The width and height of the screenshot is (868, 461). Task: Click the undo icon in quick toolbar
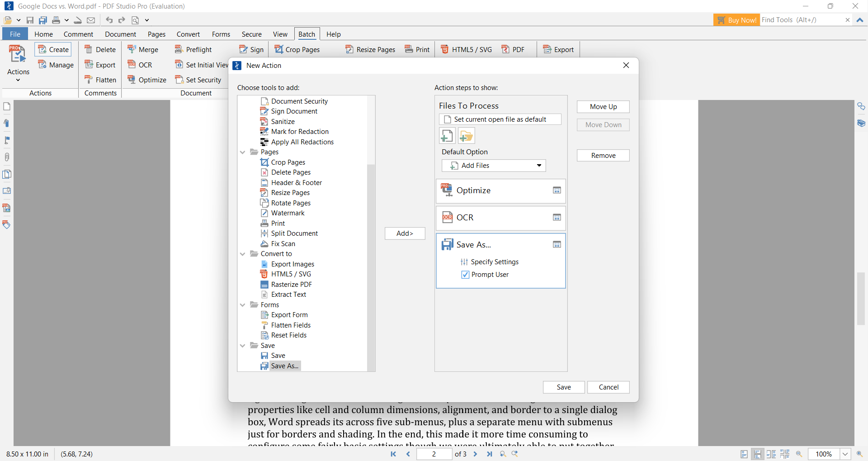coord(109,20)
